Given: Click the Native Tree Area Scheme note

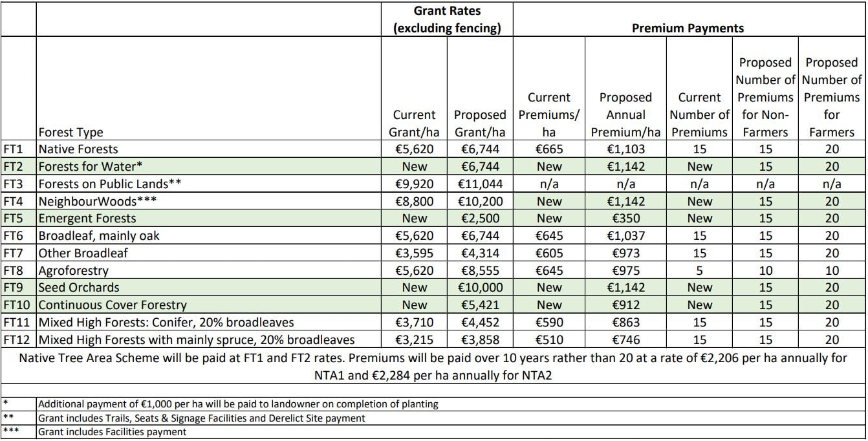Looking at the screenshot, I should point(433,366).
